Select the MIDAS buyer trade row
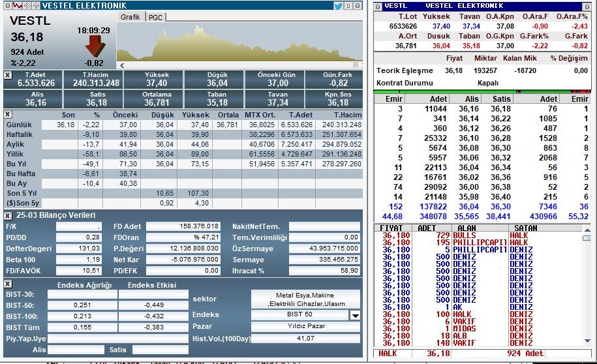 pyautogui.click(x=478, y=328)
